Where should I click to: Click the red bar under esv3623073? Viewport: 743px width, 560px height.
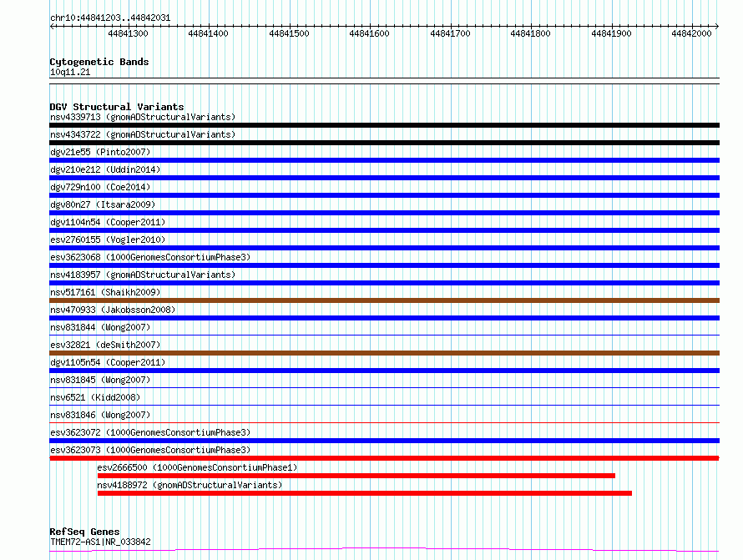tap(384, 458)
